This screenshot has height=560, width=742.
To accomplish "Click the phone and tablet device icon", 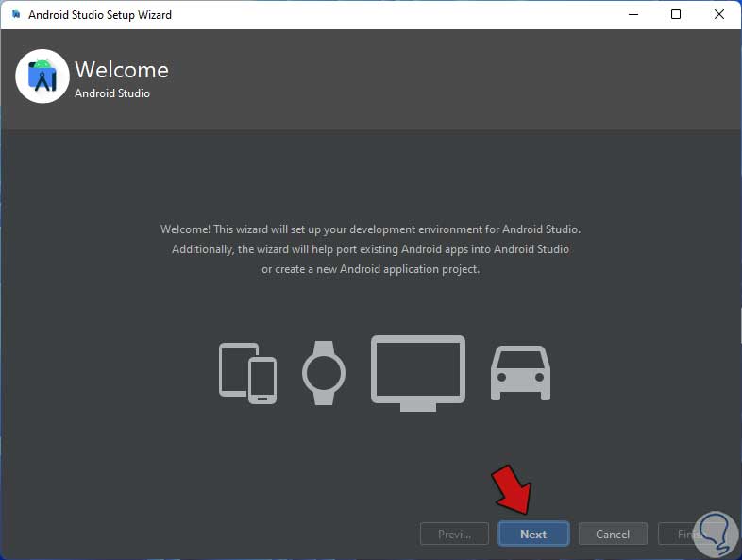I will [248, 373].
